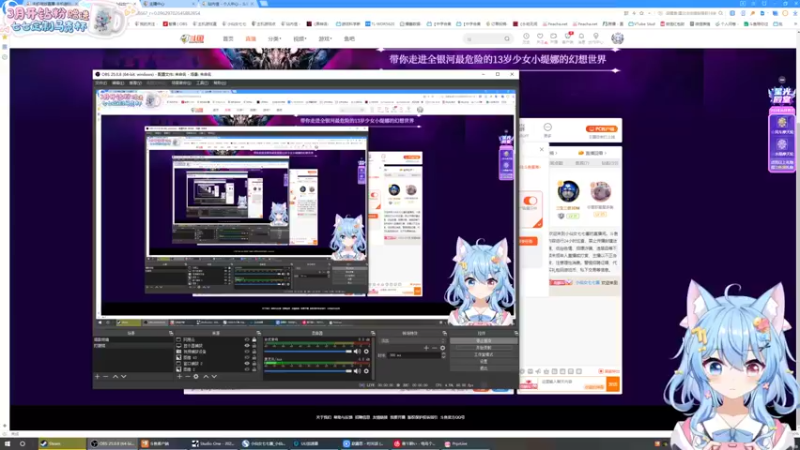The image size is (800, 450).
Task: Click the search magnifier icon on Douyu header
Action: (x=507, y=39)
